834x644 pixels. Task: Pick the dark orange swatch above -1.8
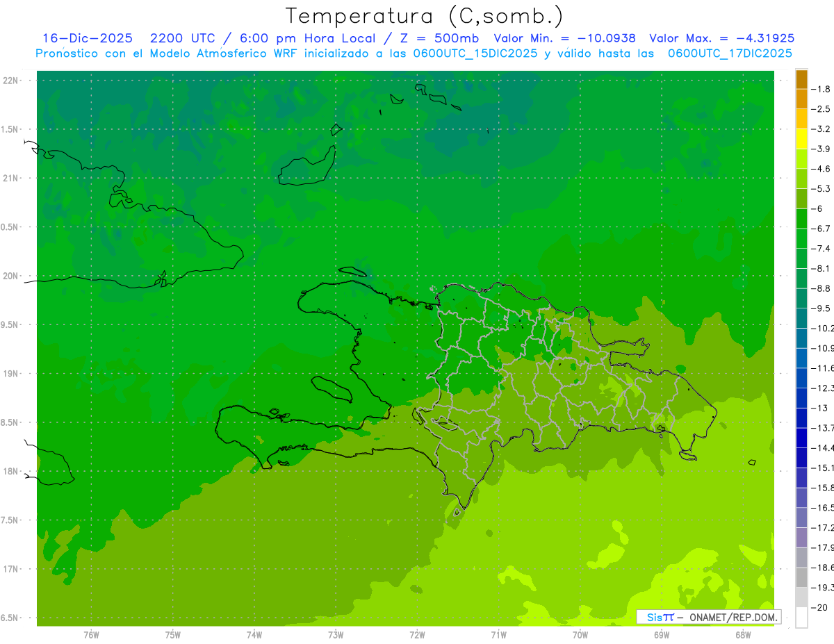801,79
